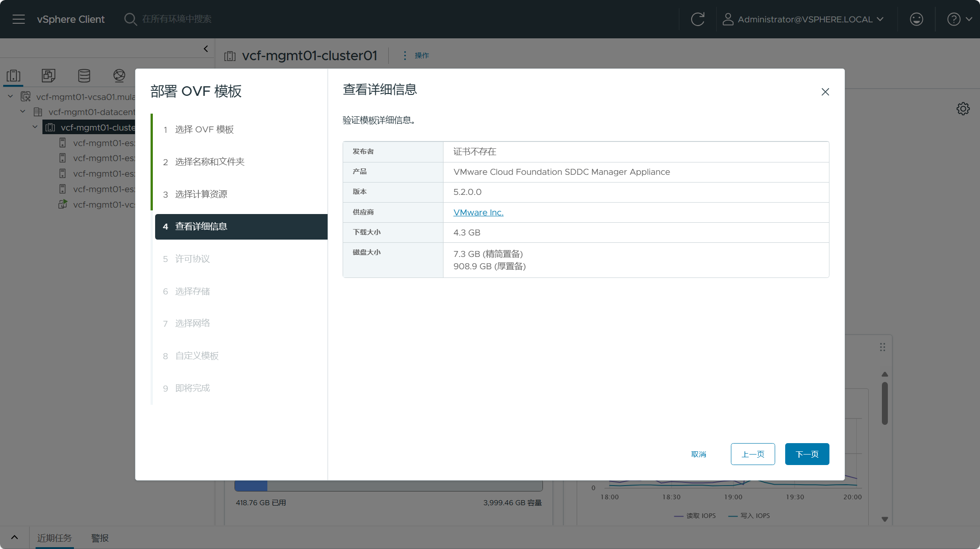Viewport: 980px width, 549px height.
Task: Collapse the left navigation panel
Action: click(206, 49)
